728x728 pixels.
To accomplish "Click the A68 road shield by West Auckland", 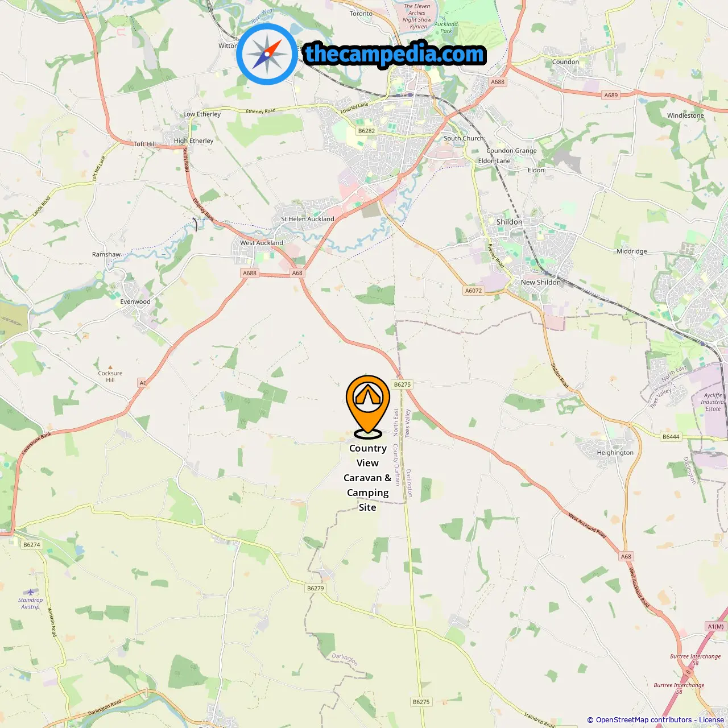I will [x=297, y=273].
